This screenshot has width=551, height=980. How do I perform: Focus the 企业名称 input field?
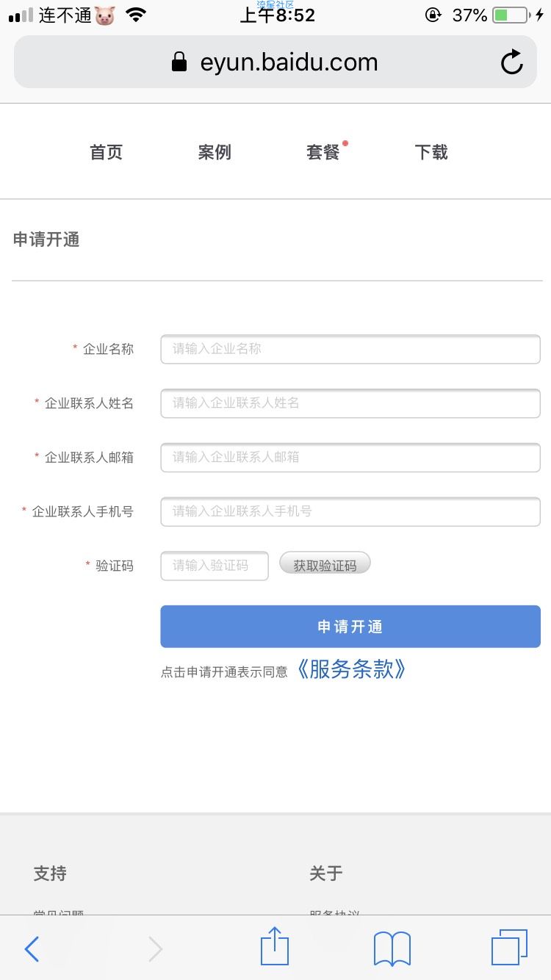click(x=350, y=349)
